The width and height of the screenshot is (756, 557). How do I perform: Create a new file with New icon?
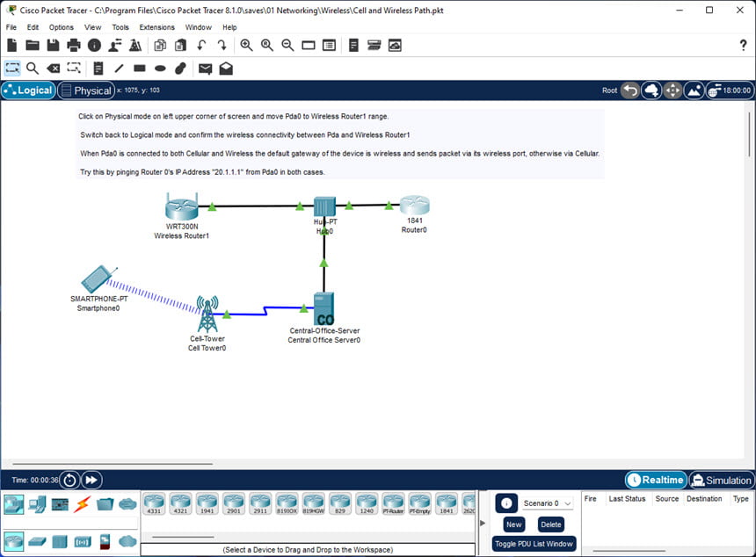coord(12,46)
